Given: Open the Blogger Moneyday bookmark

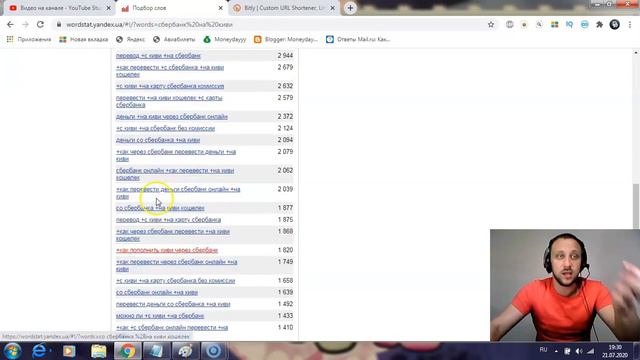Looking at the screenshot, I should click(286, 39).
